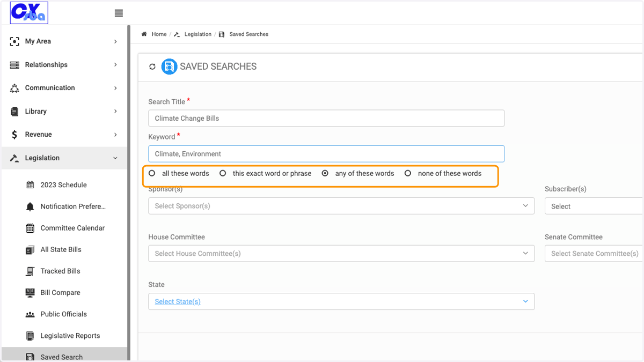Open the Select State(s) dropdown

coord(341,301)
